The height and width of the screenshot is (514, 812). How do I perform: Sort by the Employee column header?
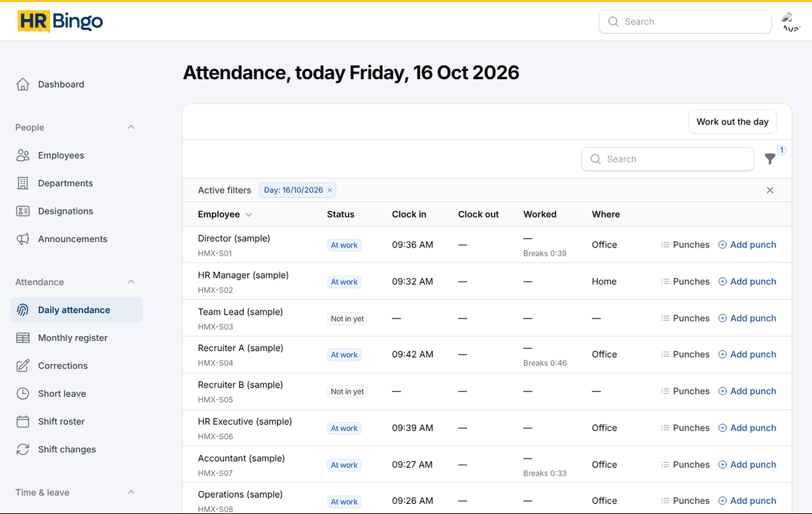[x=225, y=214]
